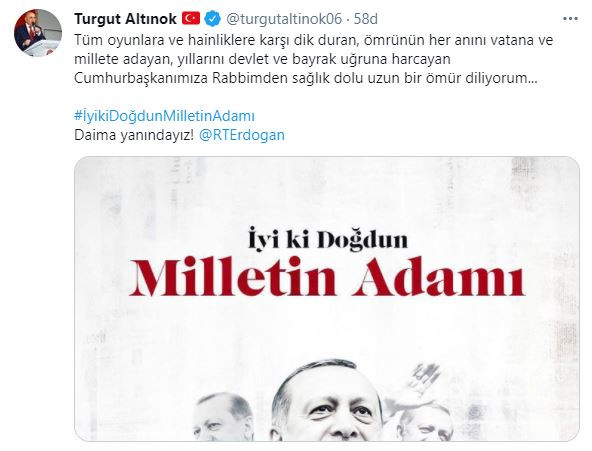Click the blue verified badge
The image size is (592, 451).
(213, 19)
